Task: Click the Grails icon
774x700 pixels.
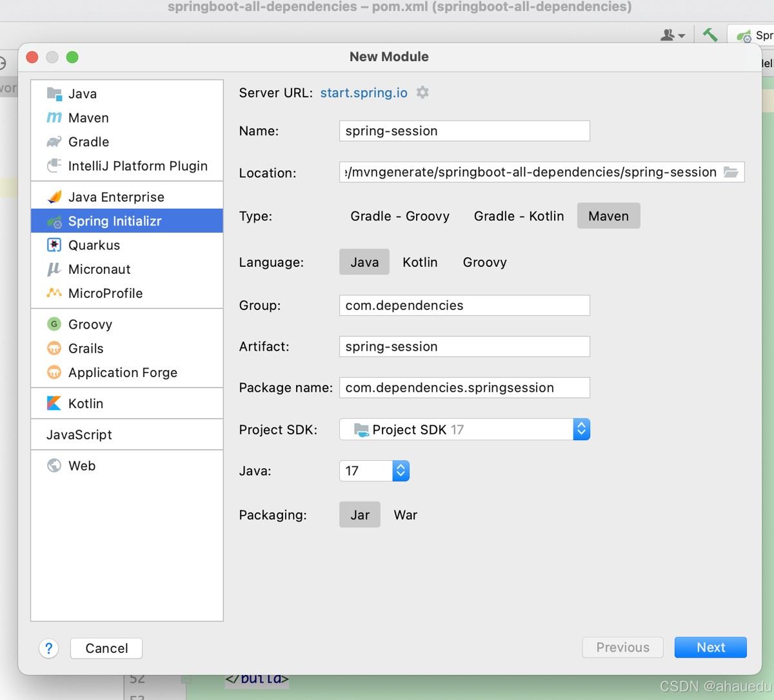Action: 54,348
